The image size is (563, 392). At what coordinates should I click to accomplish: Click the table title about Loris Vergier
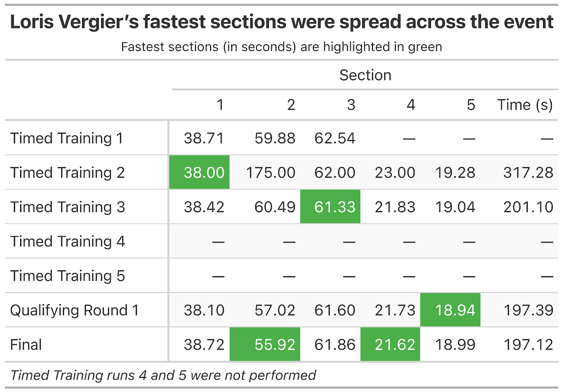click(x=281, y=22)
